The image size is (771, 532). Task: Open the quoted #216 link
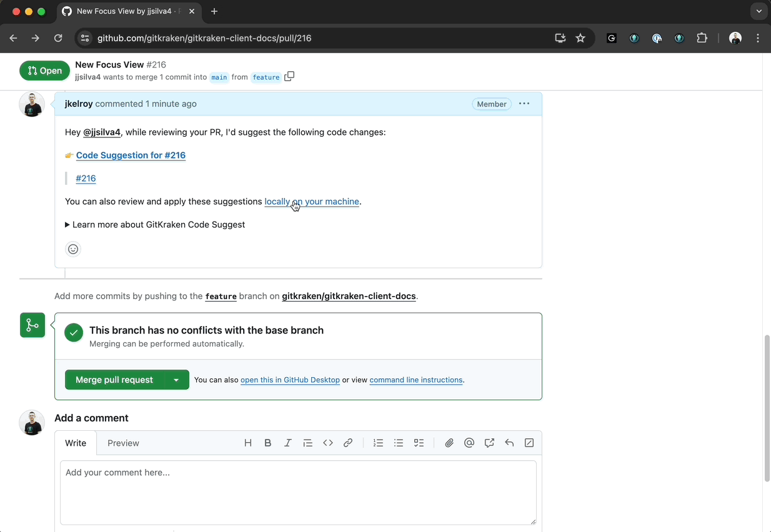[x=86, y=179]
